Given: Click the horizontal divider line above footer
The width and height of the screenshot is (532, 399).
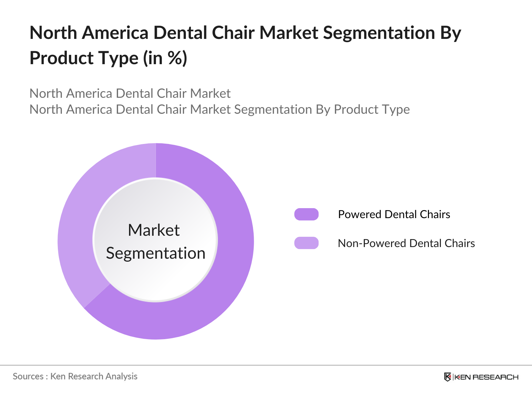Looking at the screenshot, I should [266, 365].
